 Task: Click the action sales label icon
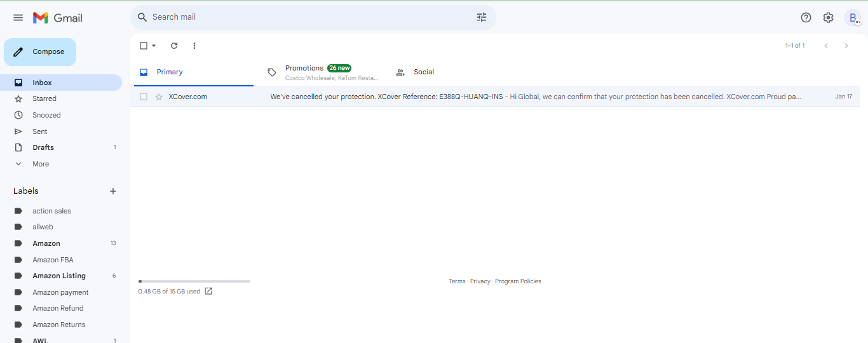[18, 211]
